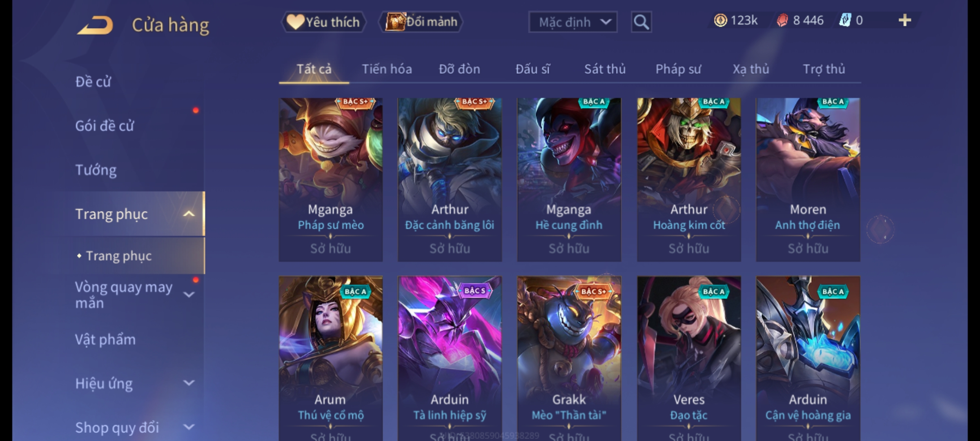This screenshot has height=441, width=980.
Task: Open Yêu thích favorites with heart icon
Action: point(323,22)
